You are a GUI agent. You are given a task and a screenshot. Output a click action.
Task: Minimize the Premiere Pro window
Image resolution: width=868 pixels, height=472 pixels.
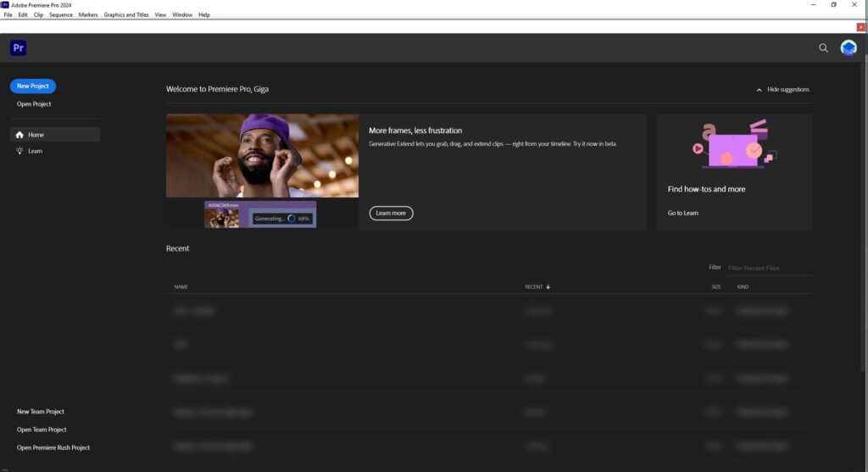click(813, 5)
